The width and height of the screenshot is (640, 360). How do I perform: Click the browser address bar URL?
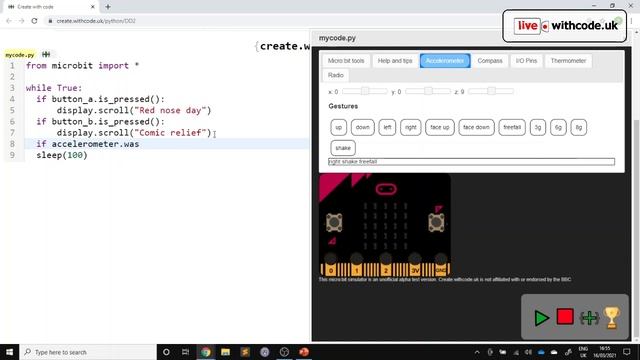[96, 21]
